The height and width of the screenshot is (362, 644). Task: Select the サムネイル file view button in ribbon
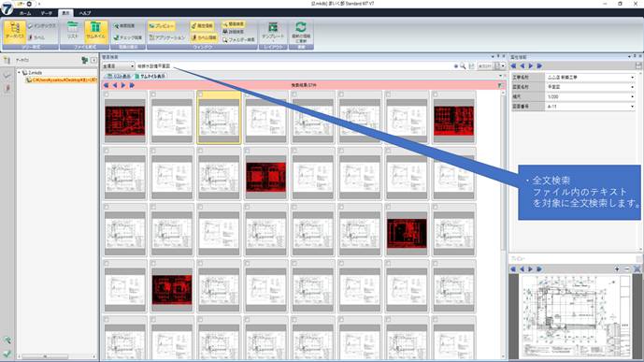tap(95, 31)
